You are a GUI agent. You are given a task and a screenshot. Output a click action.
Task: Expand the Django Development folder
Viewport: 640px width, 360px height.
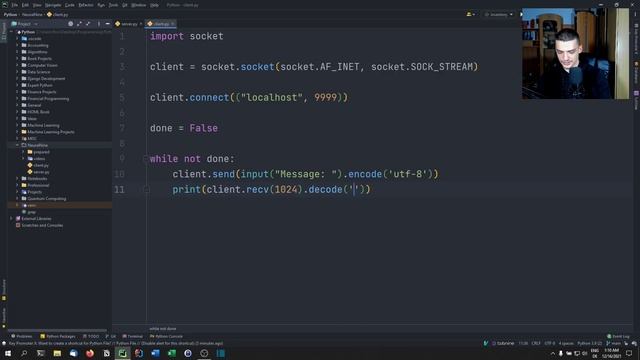coord(18,78)
